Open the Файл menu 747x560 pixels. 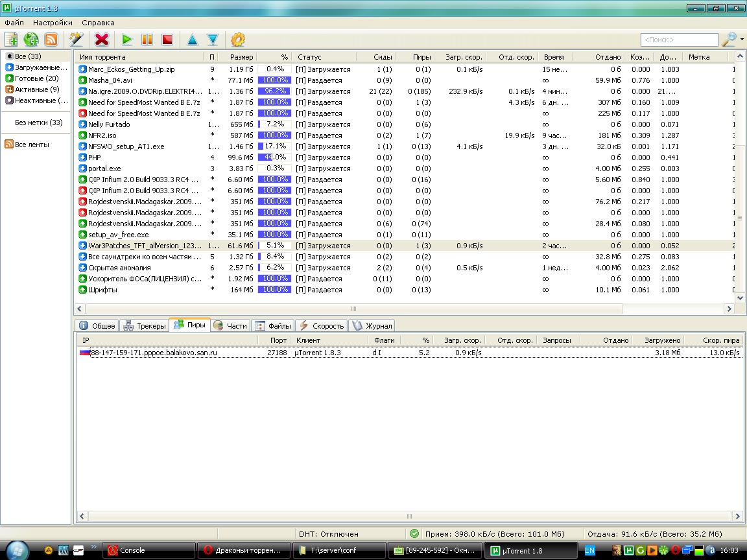coord(14,23)
